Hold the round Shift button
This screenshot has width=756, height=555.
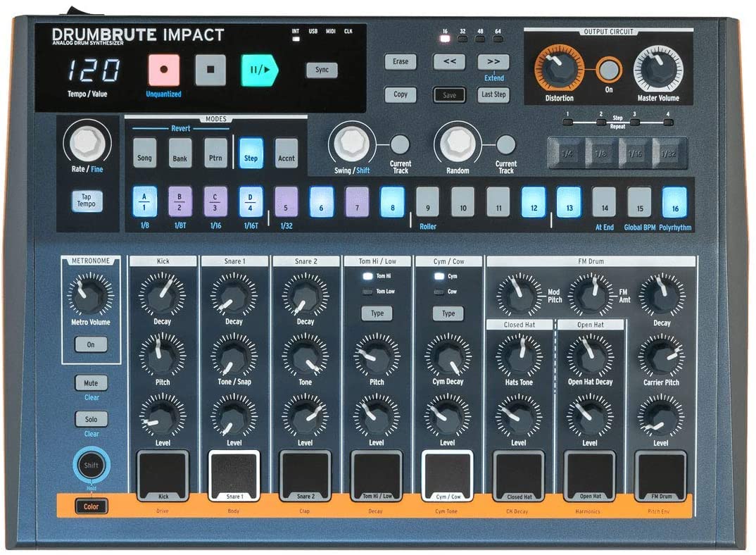pyautogui.click(x=91, y=466)
